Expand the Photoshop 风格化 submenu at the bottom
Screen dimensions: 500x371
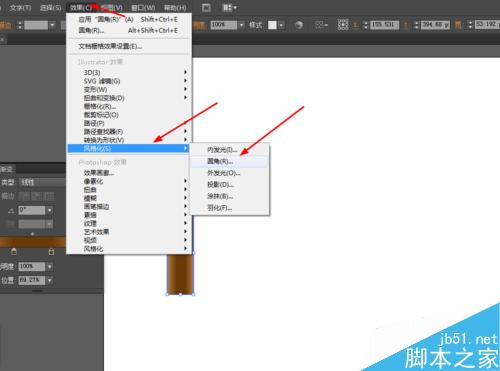[x=129, y=249]
